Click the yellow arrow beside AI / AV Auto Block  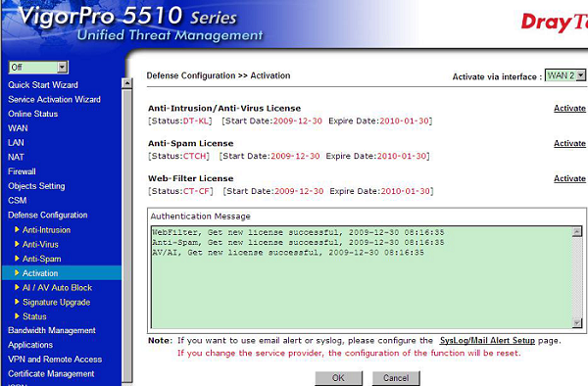click(x=17, y=287)
